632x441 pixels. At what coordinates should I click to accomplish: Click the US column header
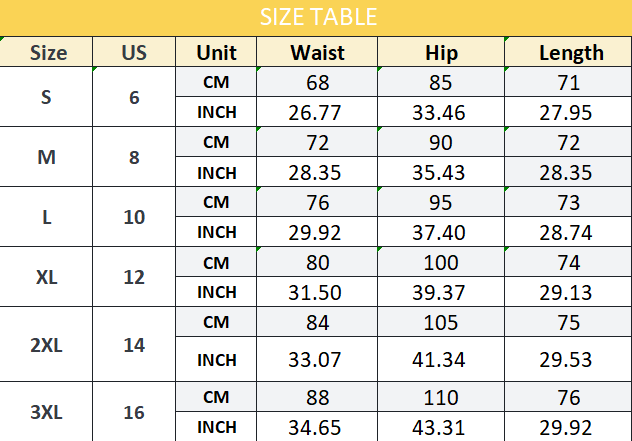[x=134, y=52]
